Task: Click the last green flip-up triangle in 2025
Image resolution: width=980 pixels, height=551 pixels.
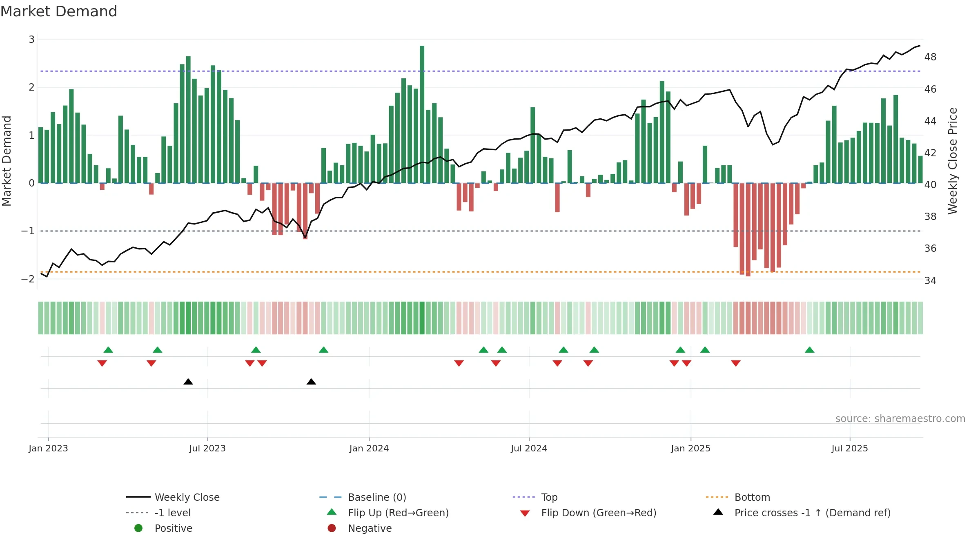Action: click(810, 350)
